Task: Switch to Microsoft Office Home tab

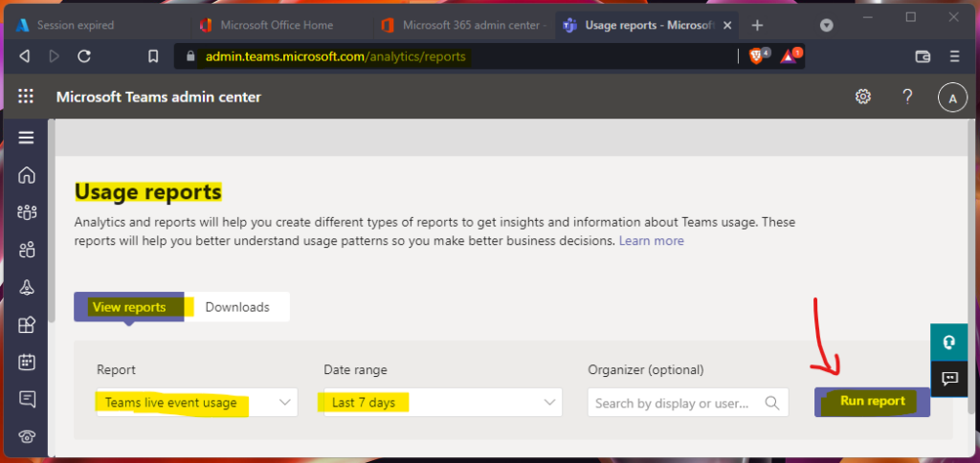Action: 282,26
